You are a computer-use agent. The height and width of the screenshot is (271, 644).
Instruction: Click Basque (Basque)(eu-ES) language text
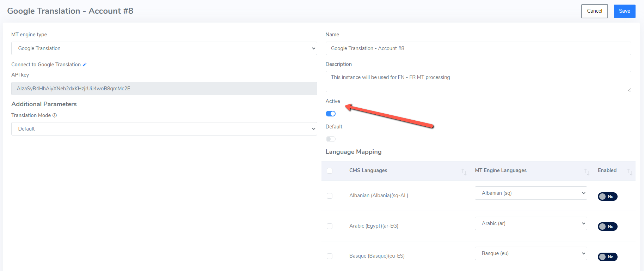377,256
